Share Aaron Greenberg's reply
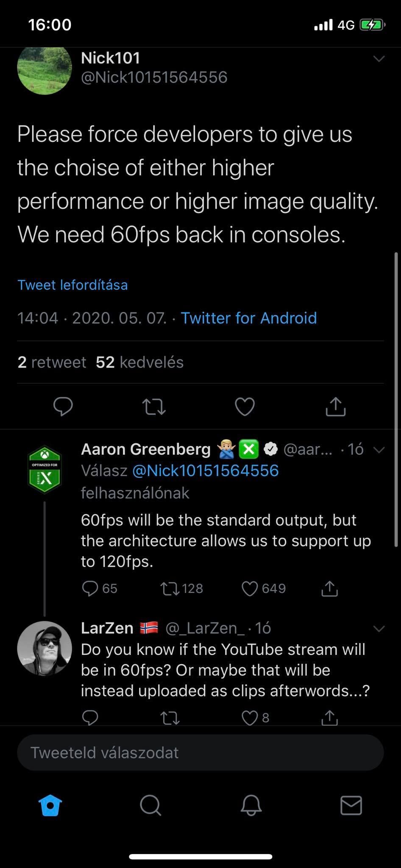 (x=329, y=588)
